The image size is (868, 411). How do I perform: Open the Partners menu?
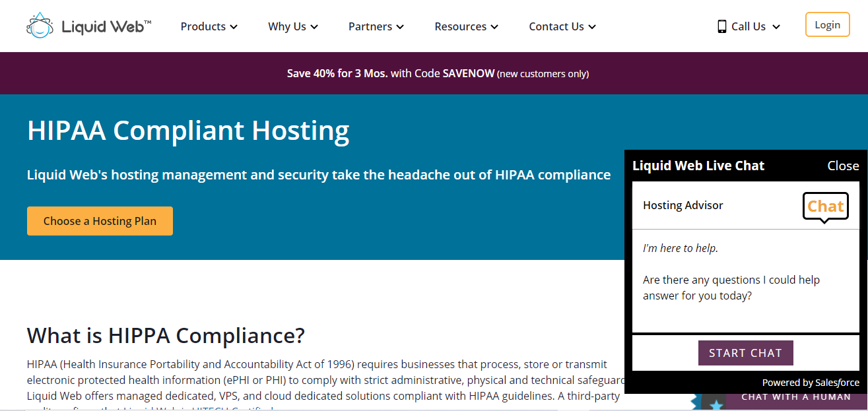coord(376,26)
